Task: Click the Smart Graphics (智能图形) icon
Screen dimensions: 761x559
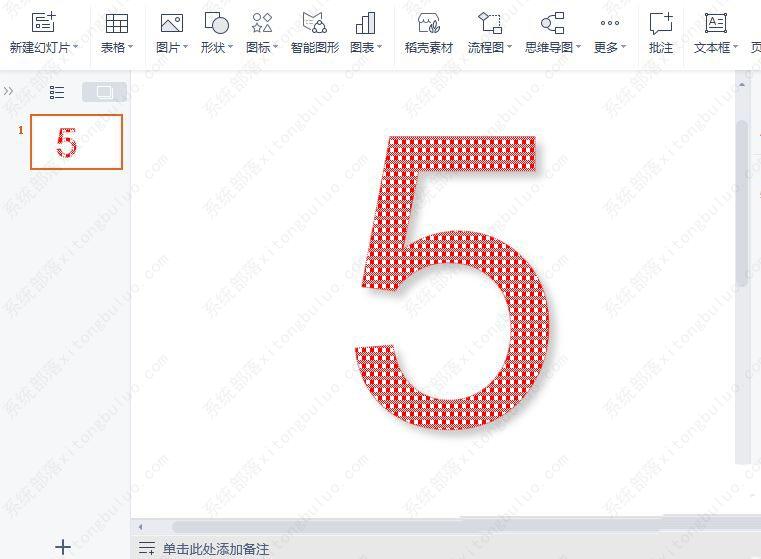Action: (x=314, y=23)
